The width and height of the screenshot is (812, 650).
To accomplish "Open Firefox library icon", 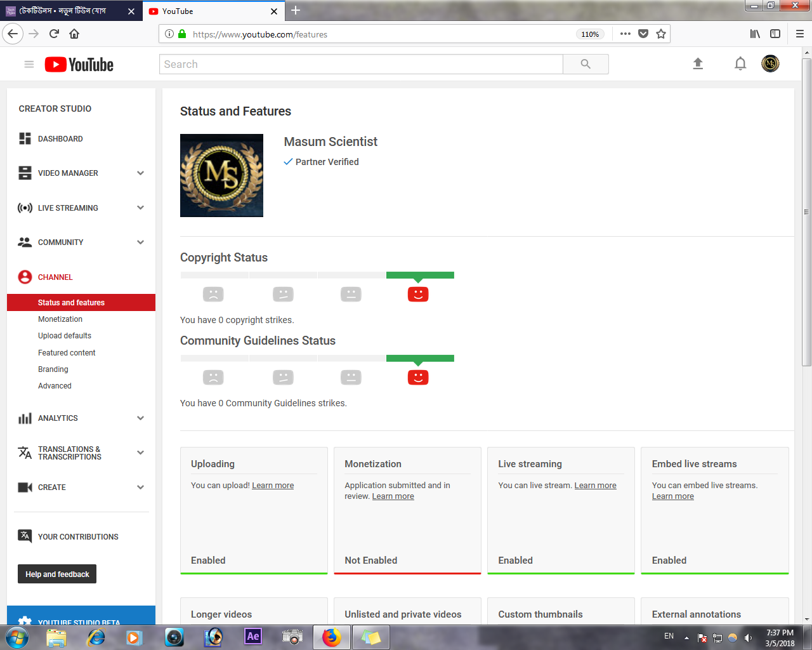I will tap(755, 34).
